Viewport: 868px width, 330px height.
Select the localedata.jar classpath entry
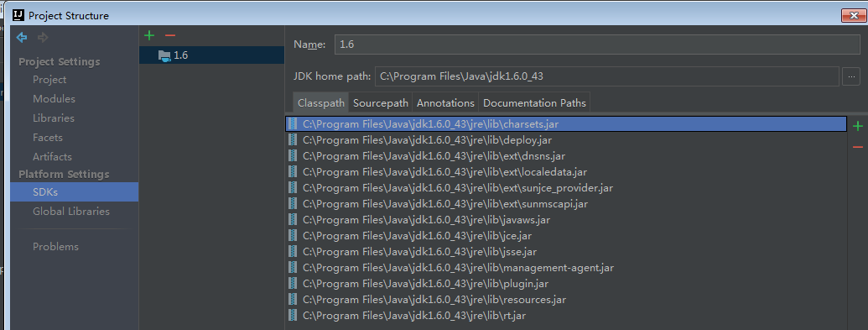(x=566, y=172)
